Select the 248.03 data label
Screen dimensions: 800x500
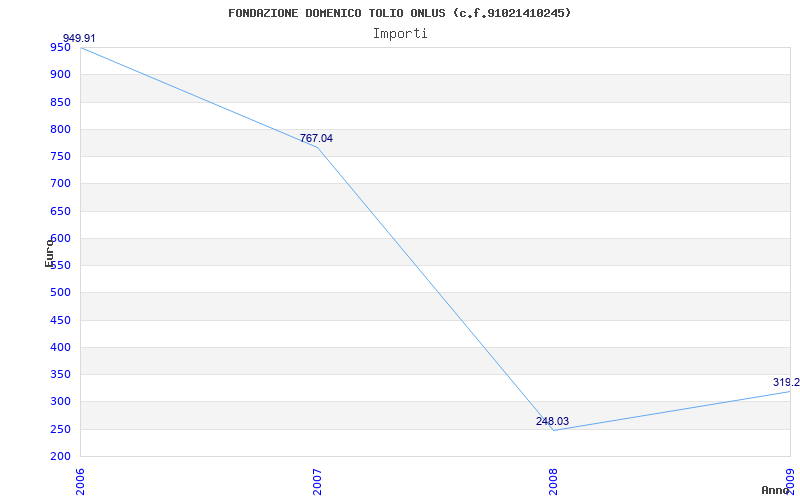pos(553,421)
